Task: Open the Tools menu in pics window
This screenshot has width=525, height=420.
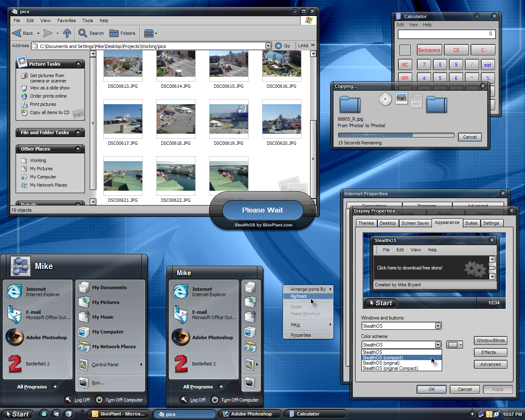Action: tap(88, 21)
